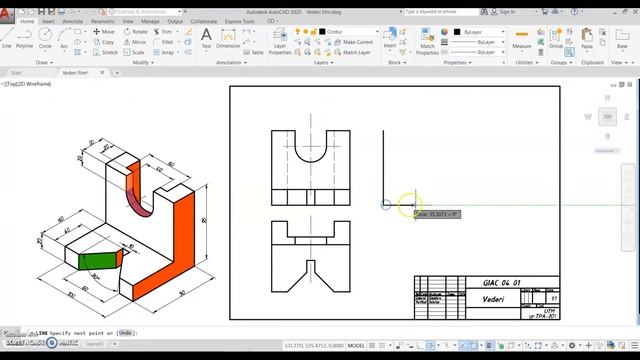Click the keyword search input field
This screenshot has height=360, width=640.
[441, 12]
